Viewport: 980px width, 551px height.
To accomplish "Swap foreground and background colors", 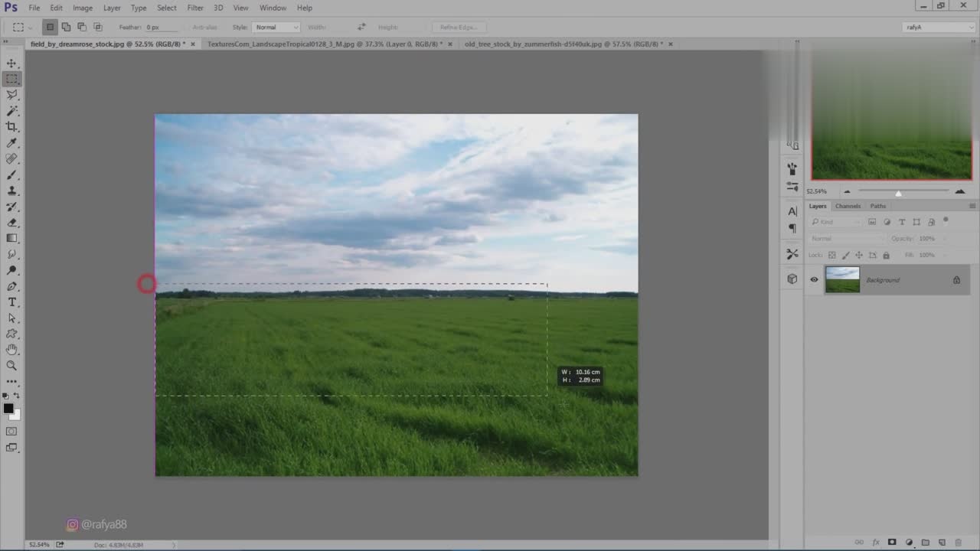I will pos(18,396).
